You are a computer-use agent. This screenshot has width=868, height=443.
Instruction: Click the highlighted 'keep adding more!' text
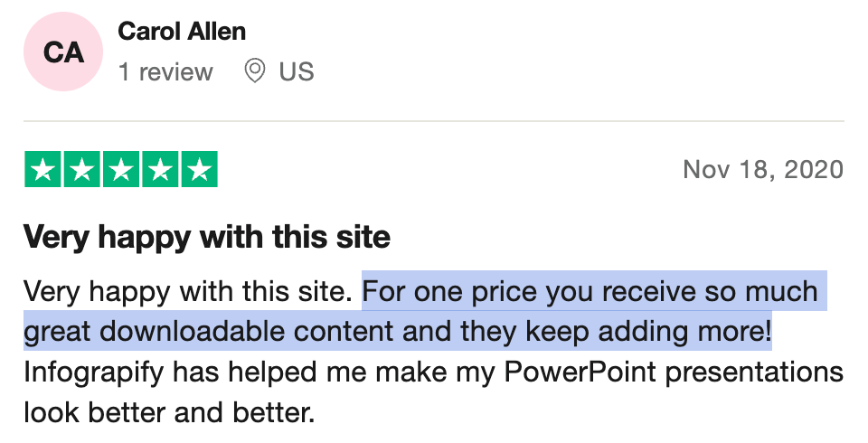[648, 331]
